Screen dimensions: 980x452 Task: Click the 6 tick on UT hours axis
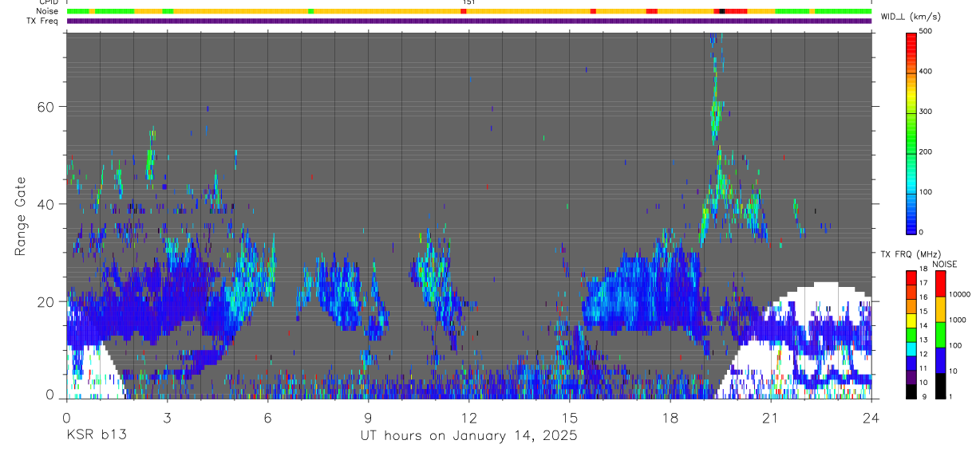tap(267, 418)
